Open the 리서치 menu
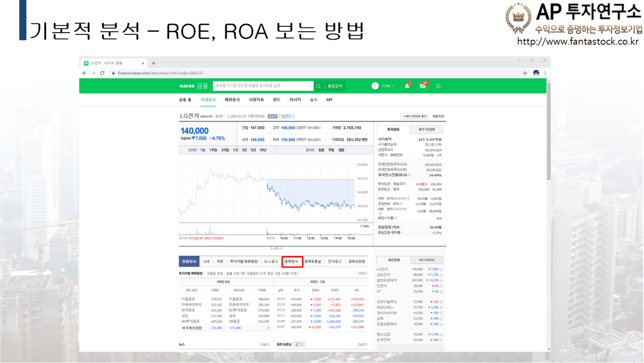This screenshot has height=363, width=644. point(295,100)
